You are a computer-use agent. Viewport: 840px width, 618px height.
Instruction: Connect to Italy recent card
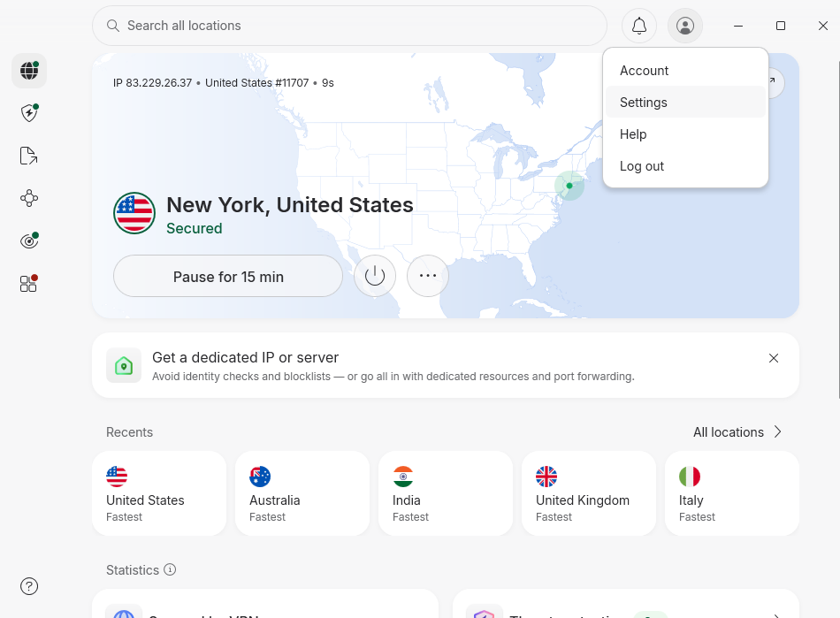point(732,493)
